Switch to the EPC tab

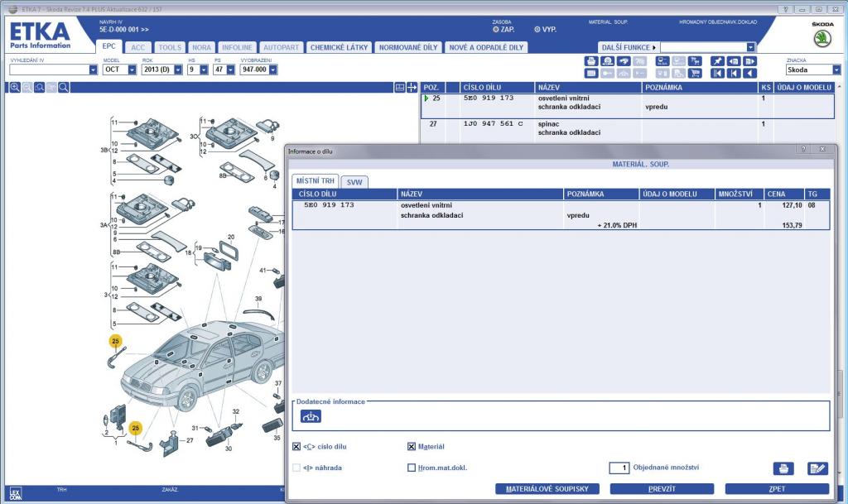pos(108,46)
